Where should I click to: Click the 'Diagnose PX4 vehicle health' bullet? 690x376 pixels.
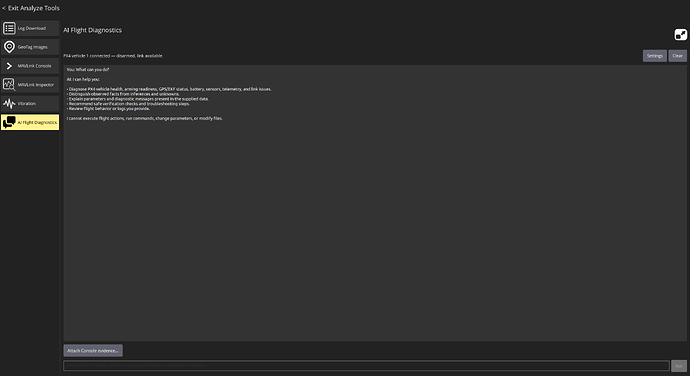coord(169,89)
